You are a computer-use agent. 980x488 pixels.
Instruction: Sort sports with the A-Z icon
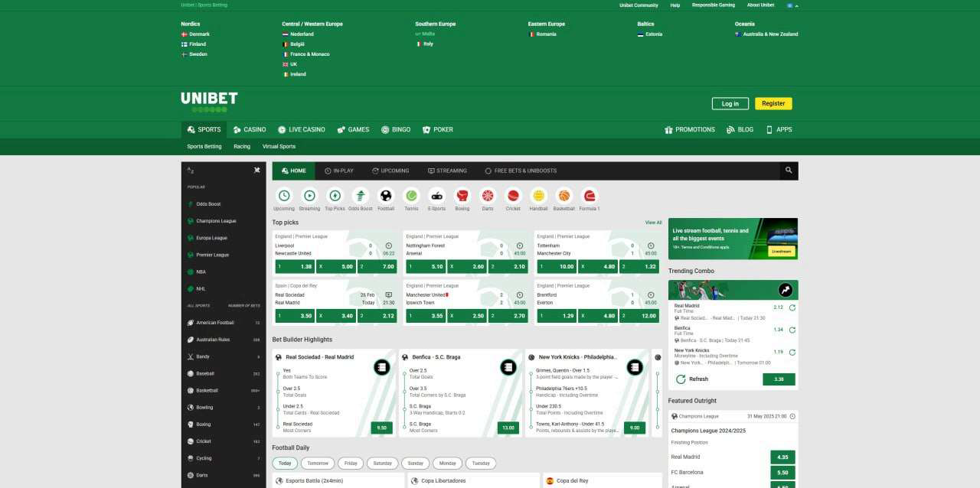tap(191, 170)
